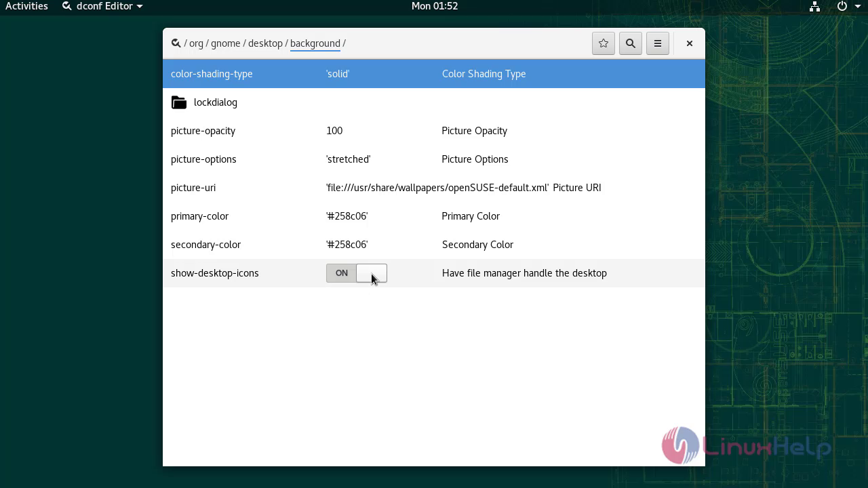Click the picture-opacity value 100
Viewport: 868px width, 488px height.
click(334, 131)
